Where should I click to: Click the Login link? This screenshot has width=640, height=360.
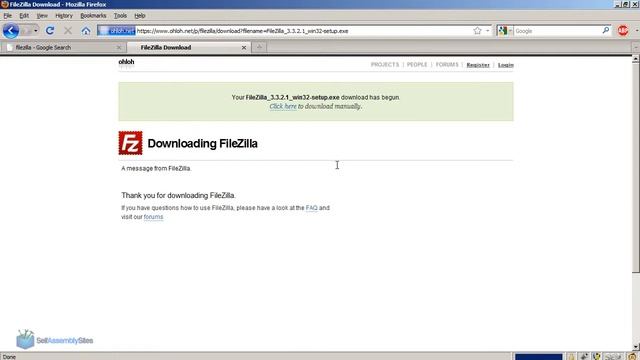pyautogui.click(x=505, y=65)
